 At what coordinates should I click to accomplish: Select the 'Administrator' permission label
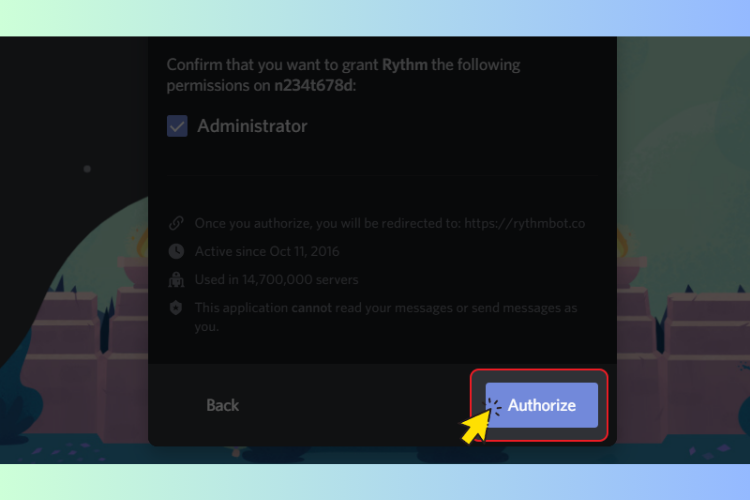[252, 126]
